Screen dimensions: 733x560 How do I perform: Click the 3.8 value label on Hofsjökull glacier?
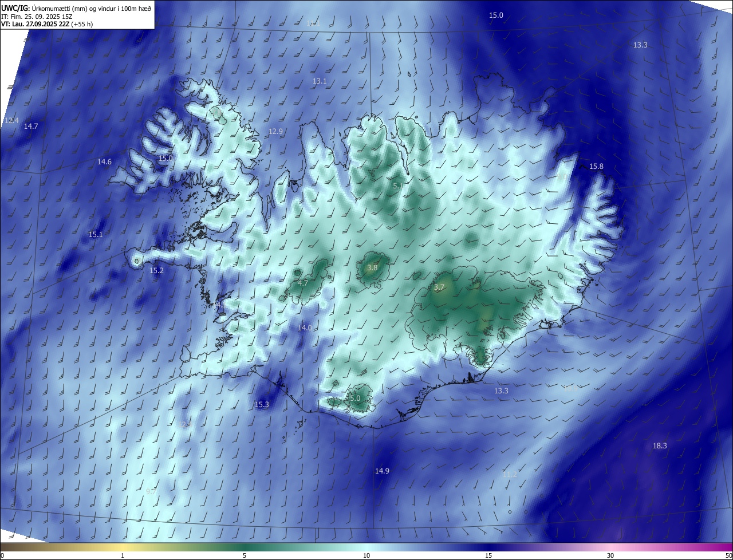[x=372, y=268]
